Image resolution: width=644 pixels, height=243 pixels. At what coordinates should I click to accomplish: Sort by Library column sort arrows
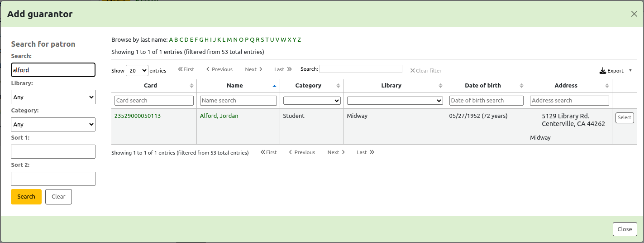pyautogui.click(x=440, y=86)
